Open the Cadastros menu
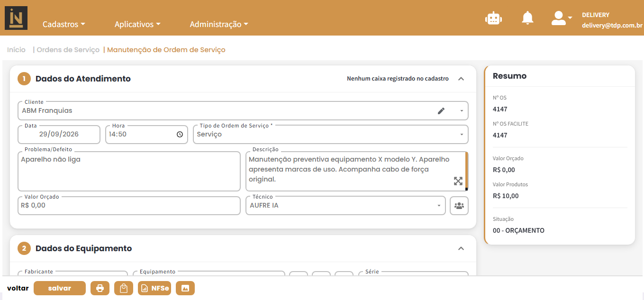The image size is (644, 300). (64, 24)
